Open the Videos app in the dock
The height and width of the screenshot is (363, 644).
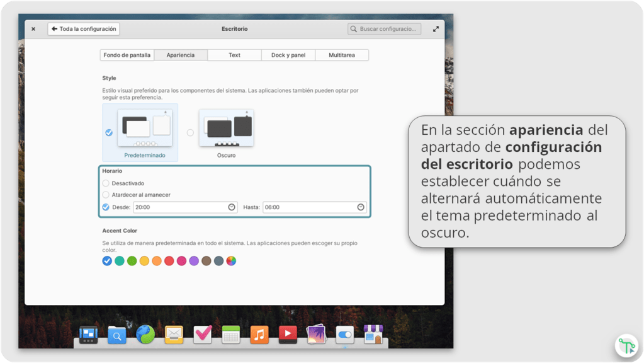point(288,335)
